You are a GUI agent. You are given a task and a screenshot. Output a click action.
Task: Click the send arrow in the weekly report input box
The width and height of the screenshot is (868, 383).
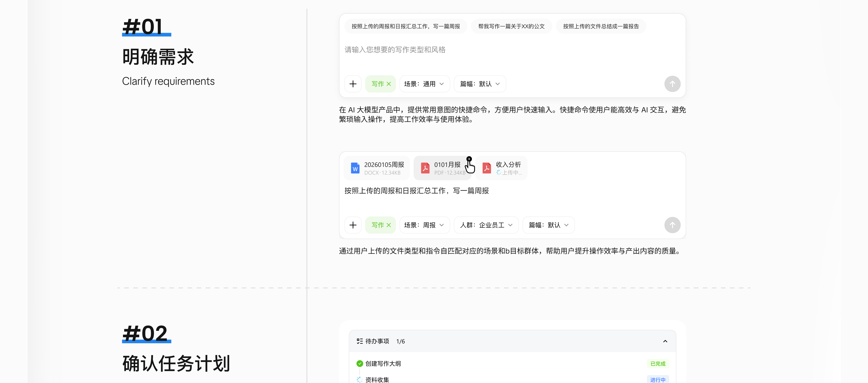(672, 225)
